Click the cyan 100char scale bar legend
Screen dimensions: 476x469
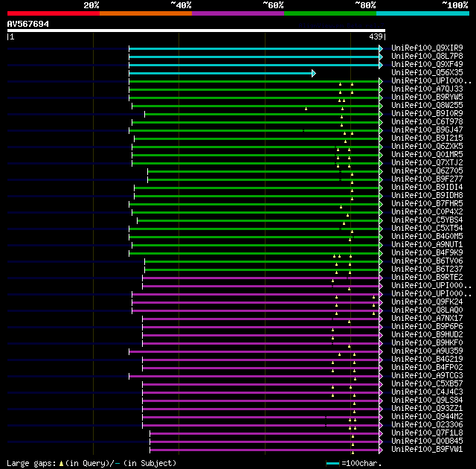pos(332,463)
